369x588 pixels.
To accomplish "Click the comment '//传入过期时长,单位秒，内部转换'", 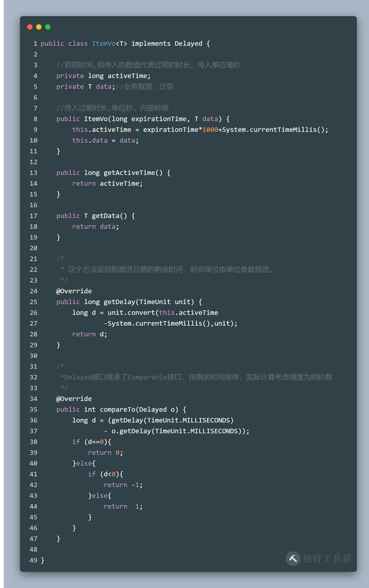I will tap(113, 108).
